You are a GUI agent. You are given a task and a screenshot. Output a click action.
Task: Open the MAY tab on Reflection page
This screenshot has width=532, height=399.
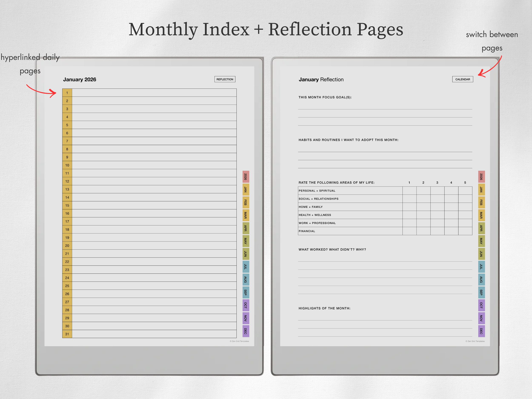click(x=481, y=241)
